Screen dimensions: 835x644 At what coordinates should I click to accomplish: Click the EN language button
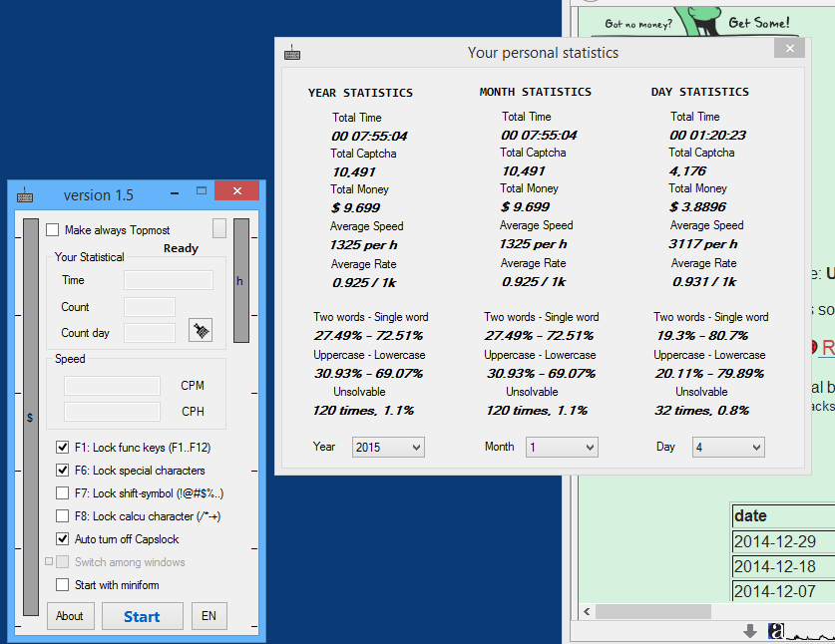pos(209,616)
